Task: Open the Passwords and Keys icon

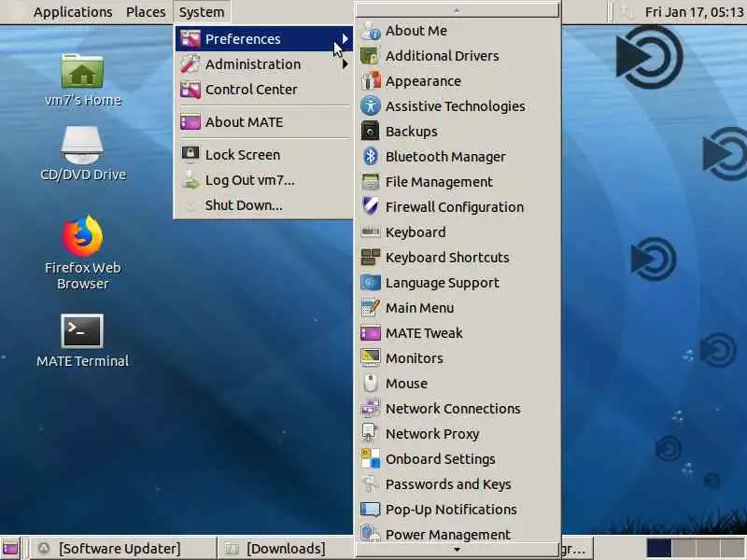Action: 370,483
